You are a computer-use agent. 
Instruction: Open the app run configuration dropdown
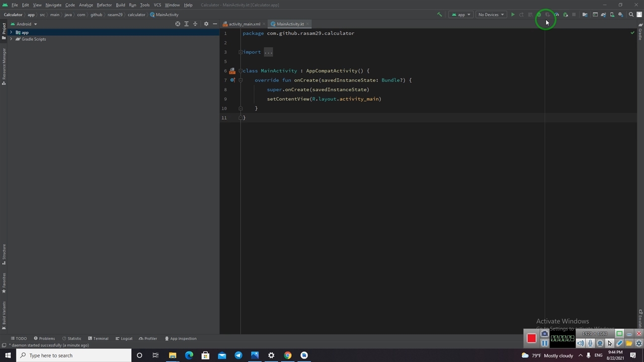pos(461,15)
